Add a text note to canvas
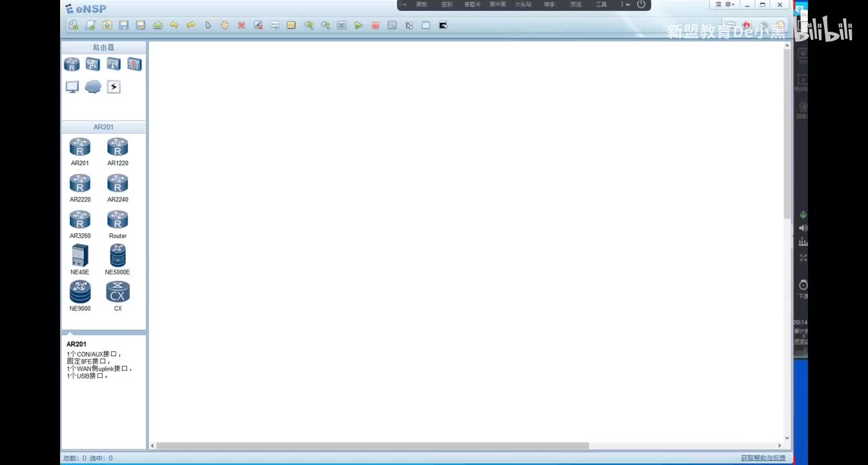Image resolution: width=868 pixels, height=465 pixels. pyautogui.click(x=275, y=25)
